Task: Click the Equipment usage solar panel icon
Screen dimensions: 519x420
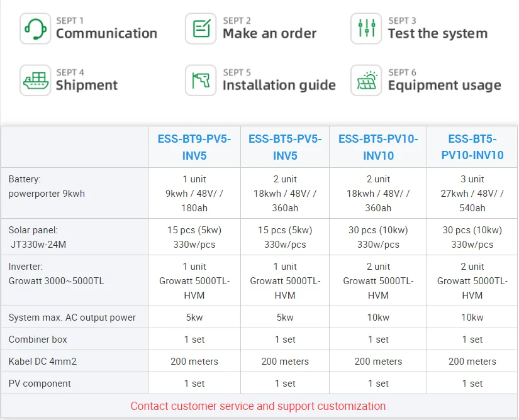Action: [x=366, y=80]
